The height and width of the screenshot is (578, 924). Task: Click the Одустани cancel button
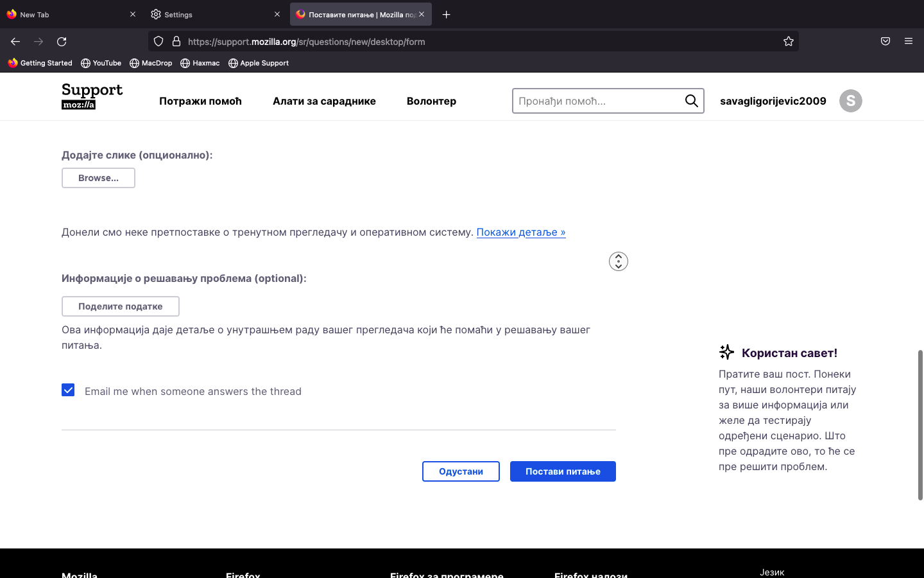[461, 471]
